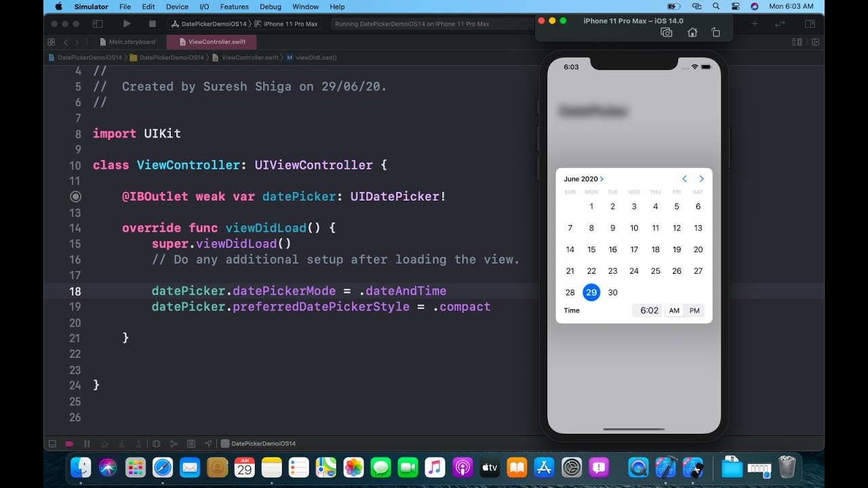
Task: Open Debug Memory Graph icon
Action: [174, 444]
